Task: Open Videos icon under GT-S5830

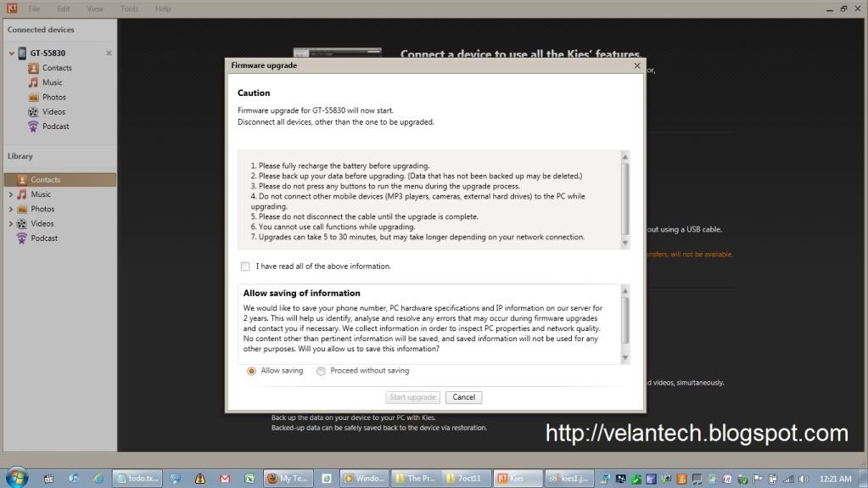Action: point(33,112)
